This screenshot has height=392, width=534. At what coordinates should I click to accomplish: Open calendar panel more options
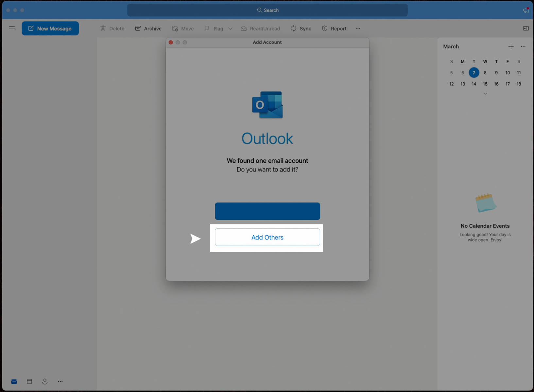[523, 46]
